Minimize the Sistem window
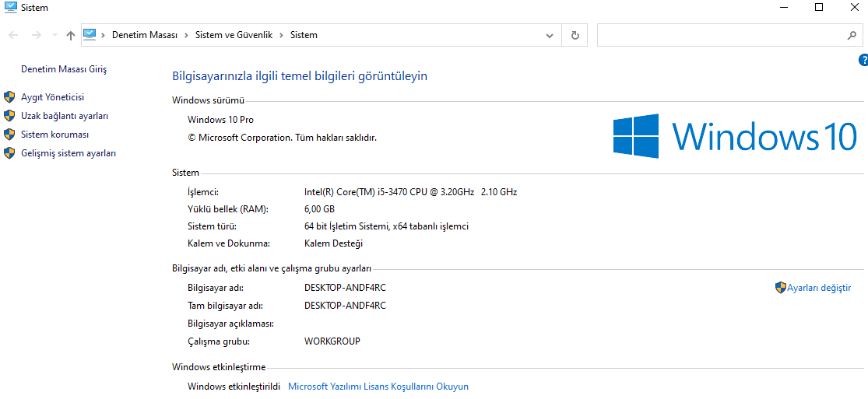This screenshot has width=868, height=399. click(785, 7)
